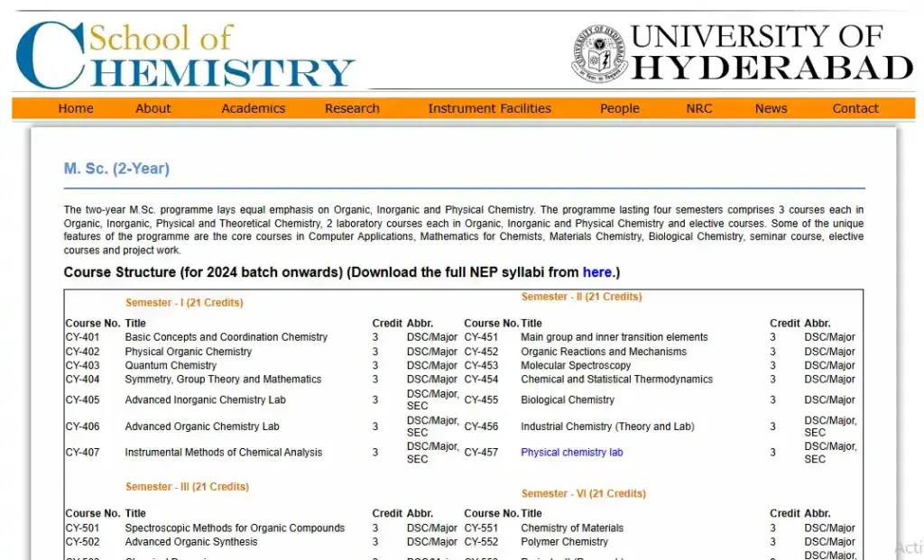924x560 pixels.
Task: Click the 'here' link to download NEP syllabi
Action: pyautogui.click(x=596, y=271)
